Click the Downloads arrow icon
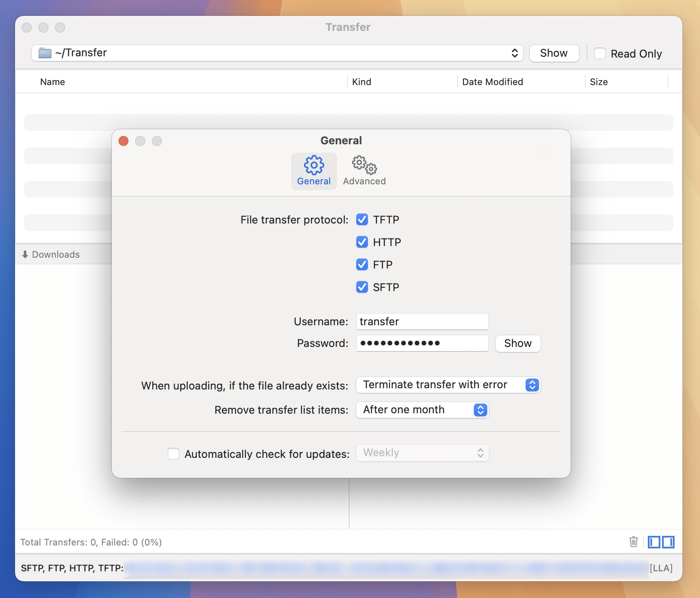The height and width of the screenshot is (598, 700). click(26, 254)
